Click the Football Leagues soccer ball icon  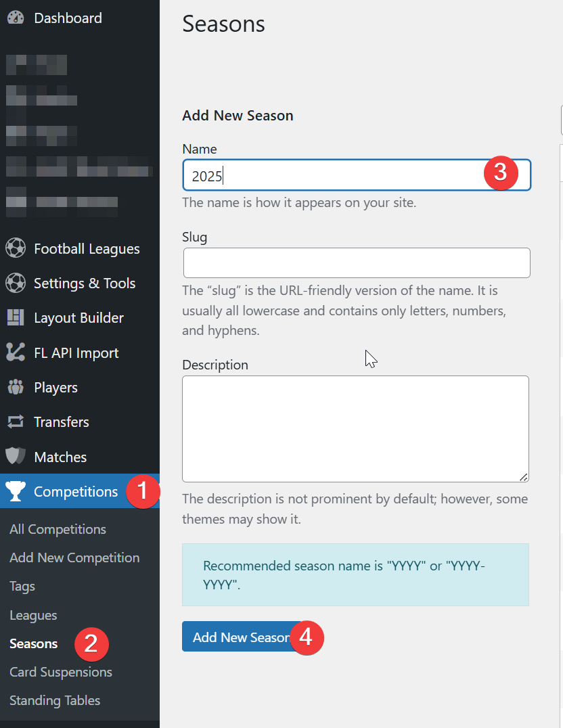16,248
